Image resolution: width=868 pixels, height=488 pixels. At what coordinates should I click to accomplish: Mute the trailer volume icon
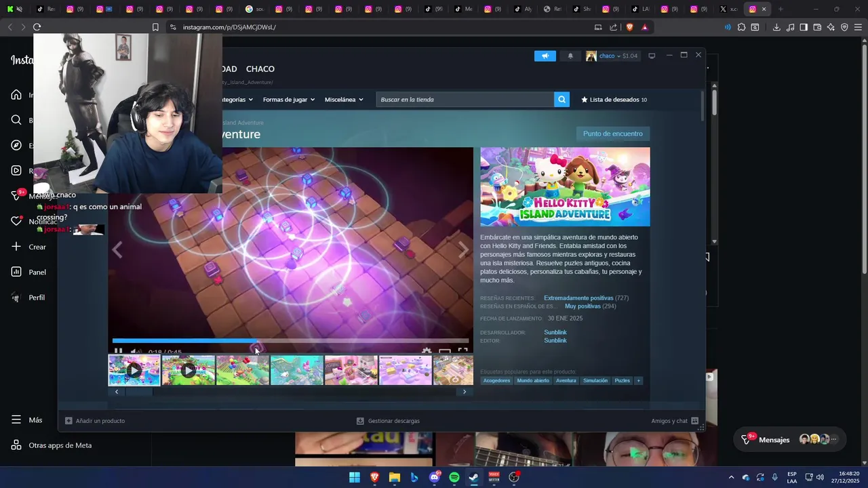click(x=135, y=352)
